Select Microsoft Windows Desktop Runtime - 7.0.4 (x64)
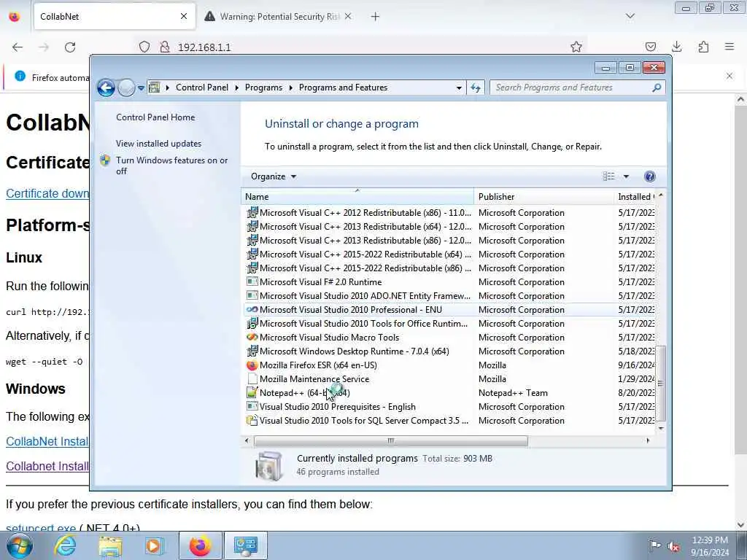This screenshot has height=560, width=747. 449,351
